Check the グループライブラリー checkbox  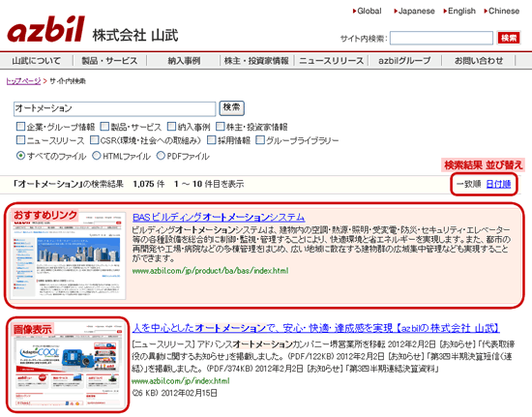click(x=260, y=139)
